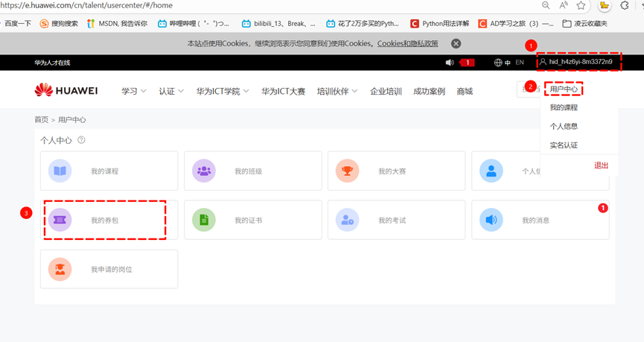Open the 我的大赛 trophy icon
This screenshot has height=342, width=644.
pyautogui.click(x=348, y=171)
